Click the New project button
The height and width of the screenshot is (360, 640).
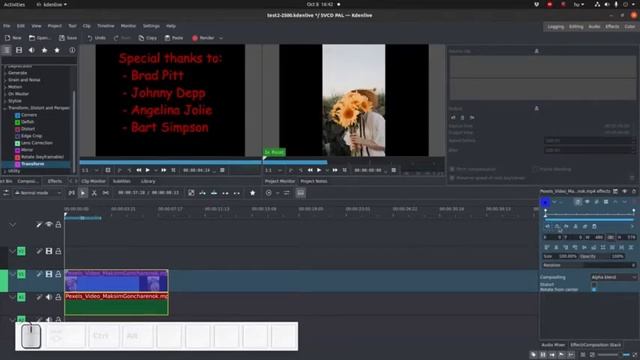[13, 38]
